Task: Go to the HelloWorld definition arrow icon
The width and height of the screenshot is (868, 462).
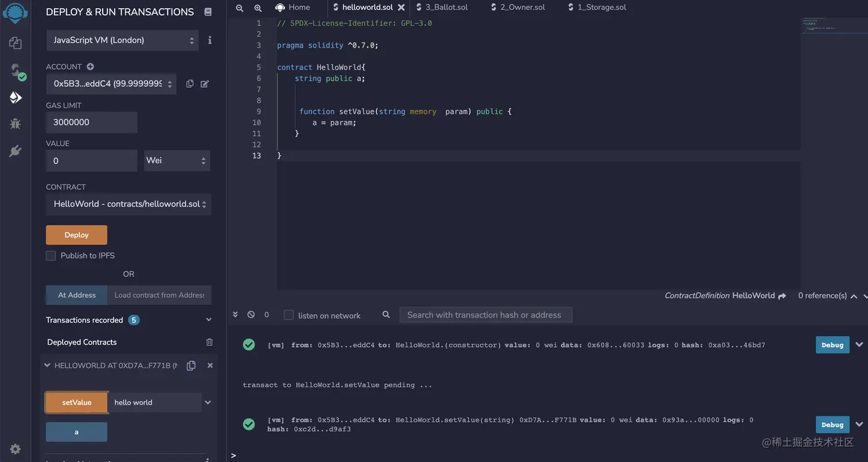Action: coord(782,296)
